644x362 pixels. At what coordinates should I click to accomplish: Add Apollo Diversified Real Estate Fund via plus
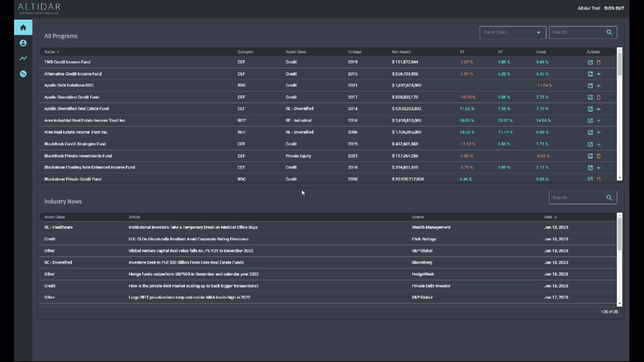pyautogui.click(x=599, y=109)
